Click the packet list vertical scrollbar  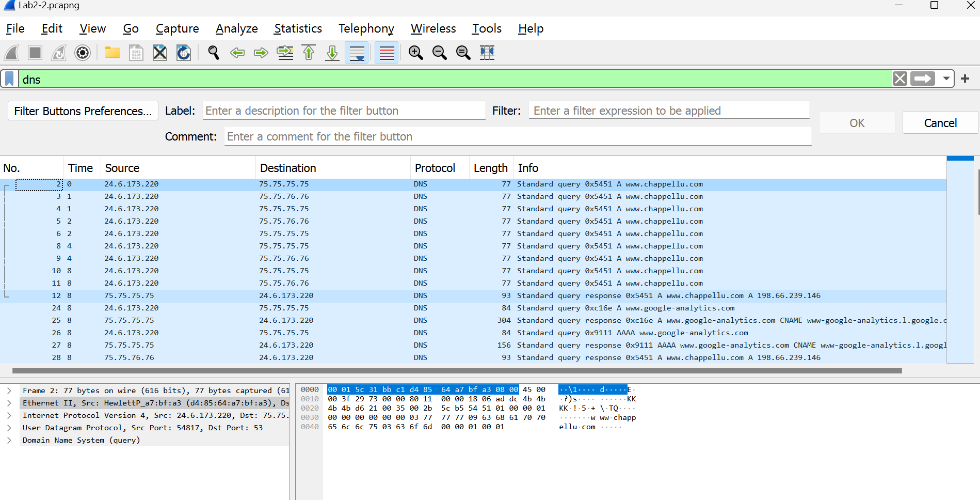pos(978,192)
